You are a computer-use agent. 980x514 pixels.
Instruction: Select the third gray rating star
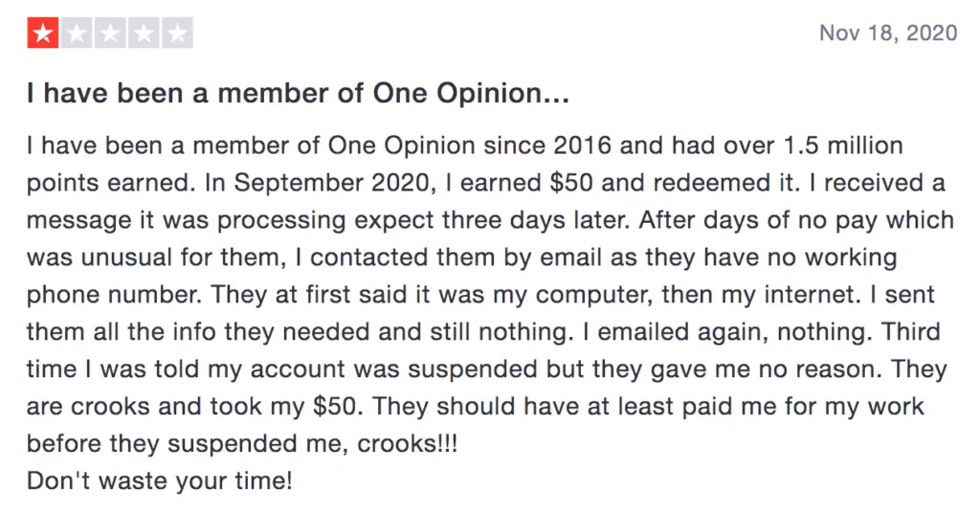tap(111, 34)
